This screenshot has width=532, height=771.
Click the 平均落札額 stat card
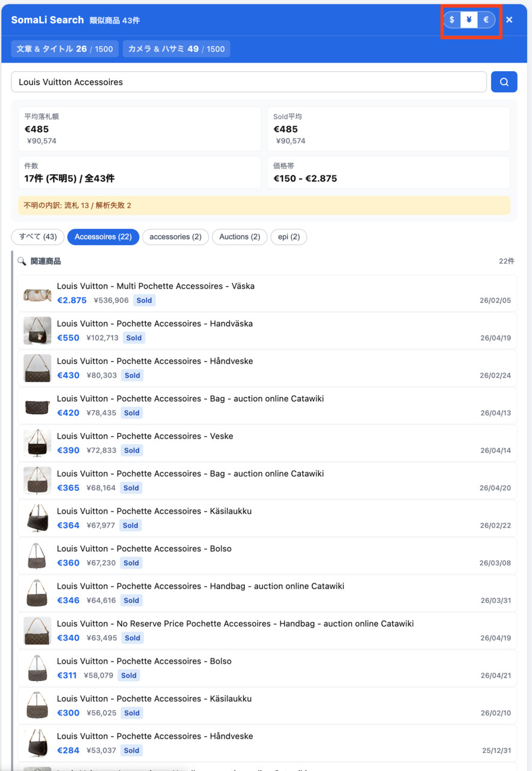click(x=140, y=129)
